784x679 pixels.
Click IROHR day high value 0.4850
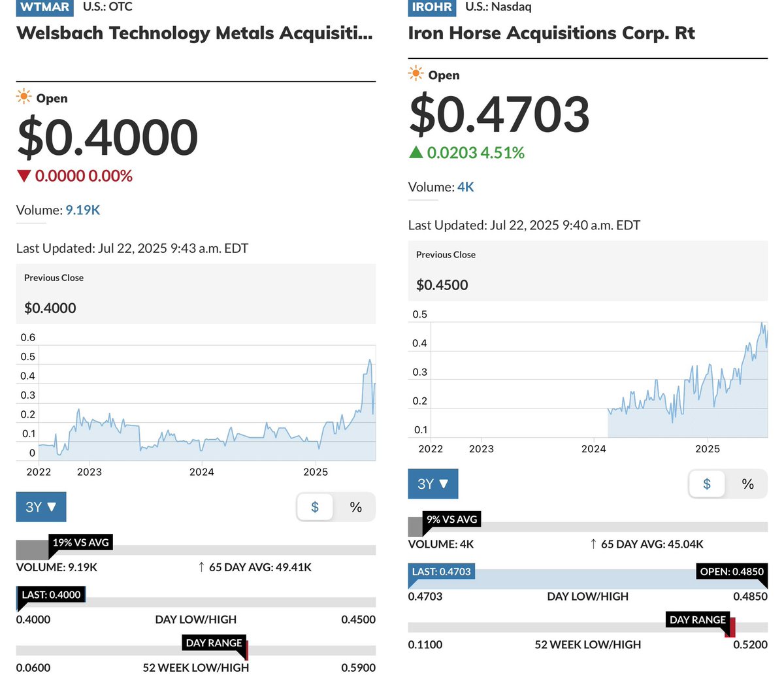[751, 596]
